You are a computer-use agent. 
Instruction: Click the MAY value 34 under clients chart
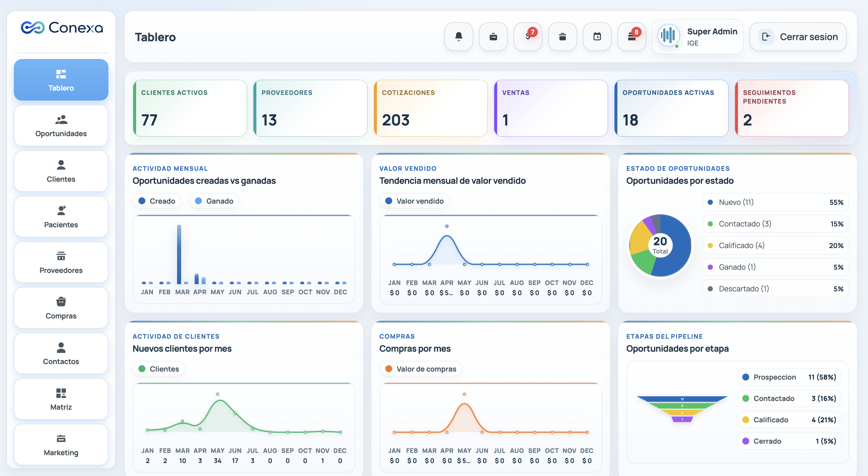218,460
